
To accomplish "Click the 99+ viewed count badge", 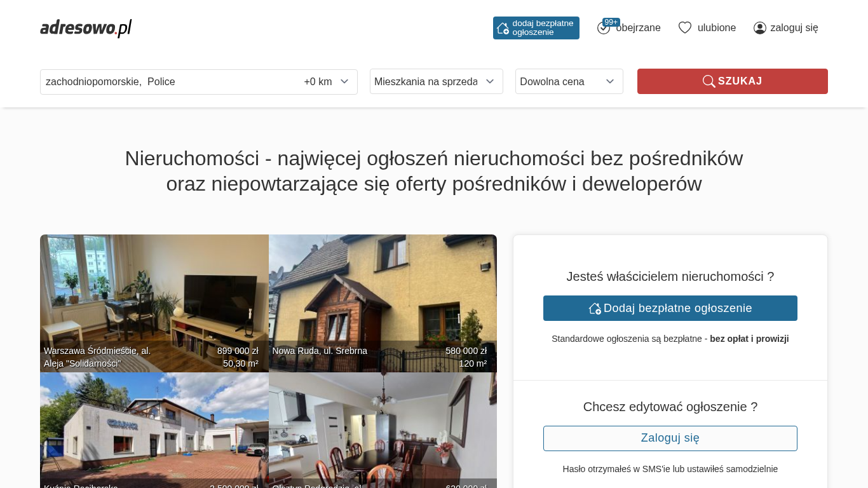I will (x=611, y=22).
